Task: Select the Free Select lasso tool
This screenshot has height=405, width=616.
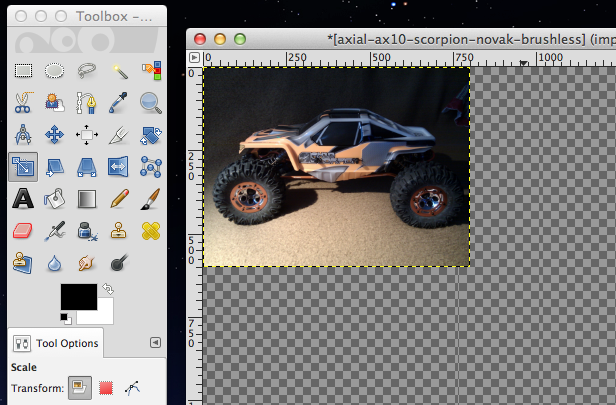Action: (87, 70)
